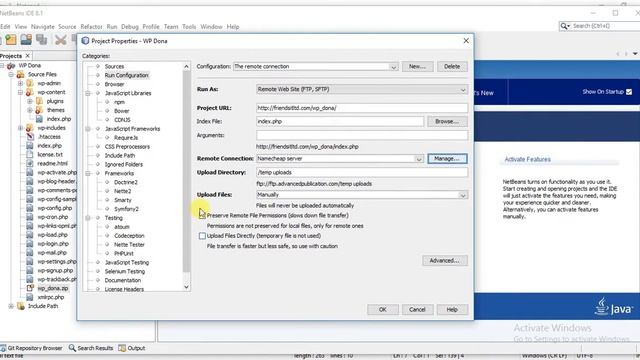This screenshot has height=360, width=640.
Task: Click the Java logo on Start Page
Action: tap(613, 307)
